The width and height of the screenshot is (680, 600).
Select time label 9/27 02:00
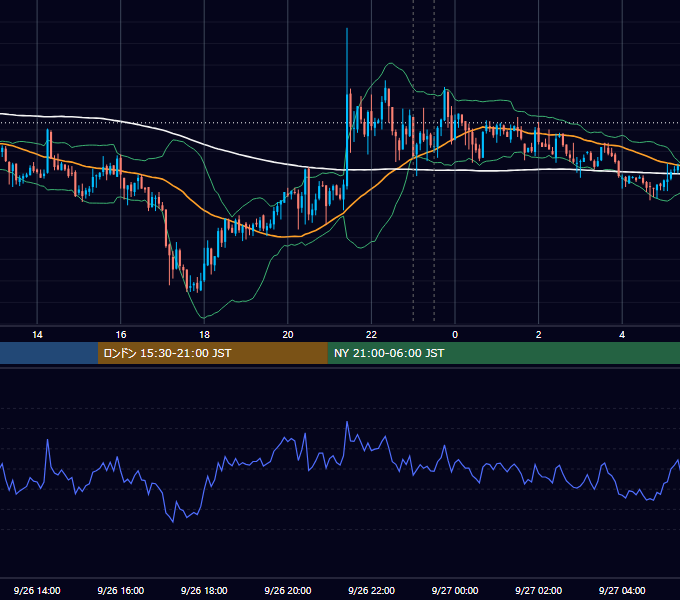click(x=538, y=590)
